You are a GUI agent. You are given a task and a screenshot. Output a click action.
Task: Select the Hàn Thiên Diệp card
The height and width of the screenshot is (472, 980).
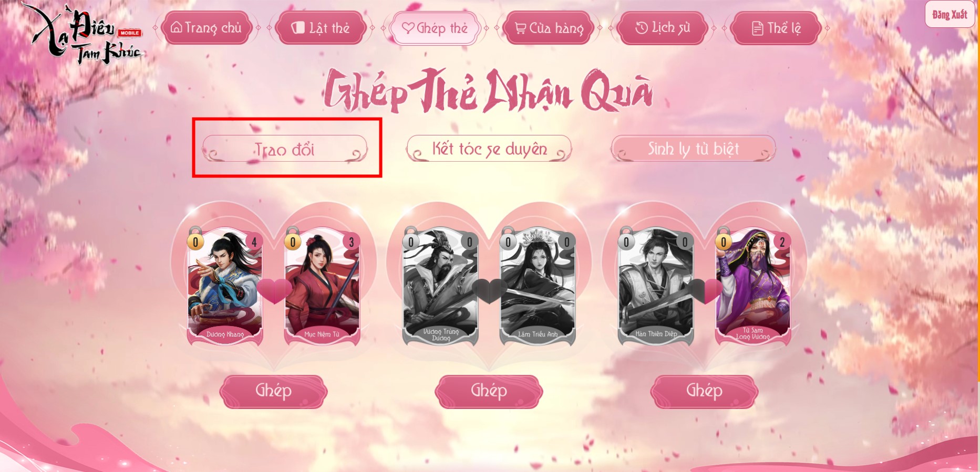coord(656,286)
